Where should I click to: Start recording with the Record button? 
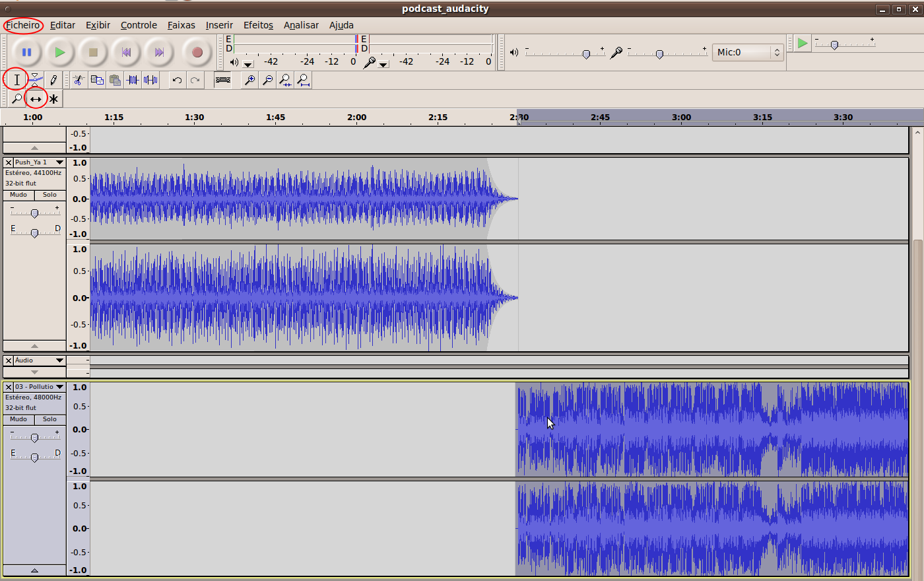click(x=197, y=52)
